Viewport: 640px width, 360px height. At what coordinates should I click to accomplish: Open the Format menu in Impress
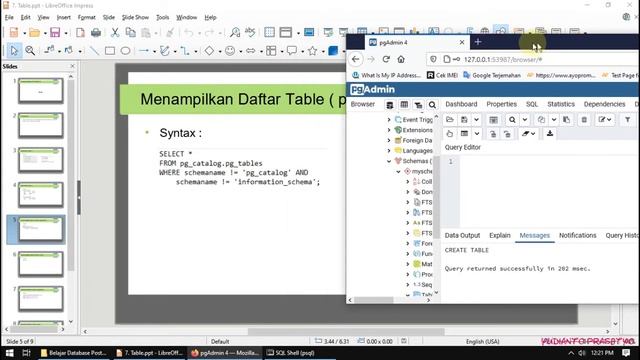(x=87, y=17)
